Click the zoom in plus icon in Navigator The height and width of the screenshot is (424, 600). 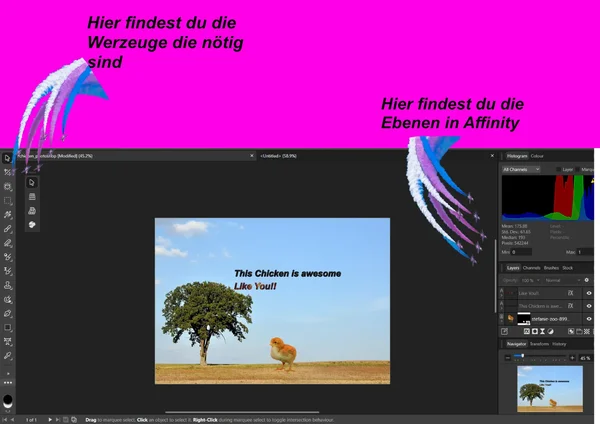click(x=572, y=357)
